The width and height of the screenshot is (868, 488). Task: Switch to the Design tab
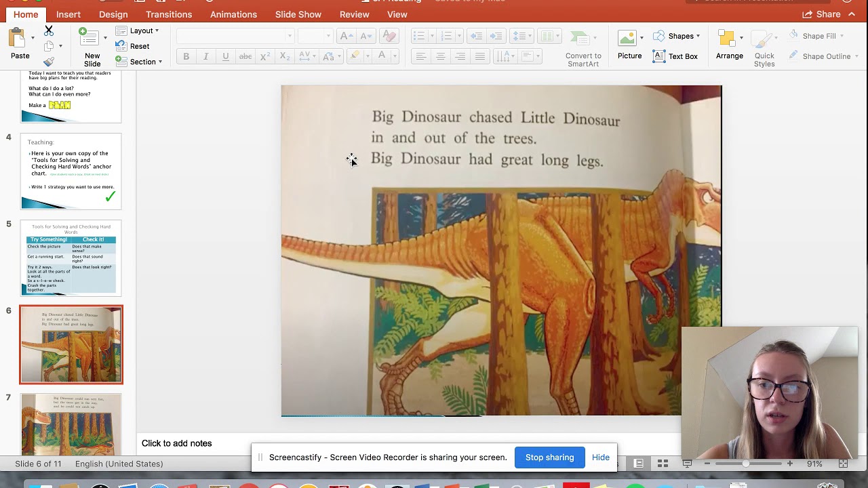(x=113, y=14)
